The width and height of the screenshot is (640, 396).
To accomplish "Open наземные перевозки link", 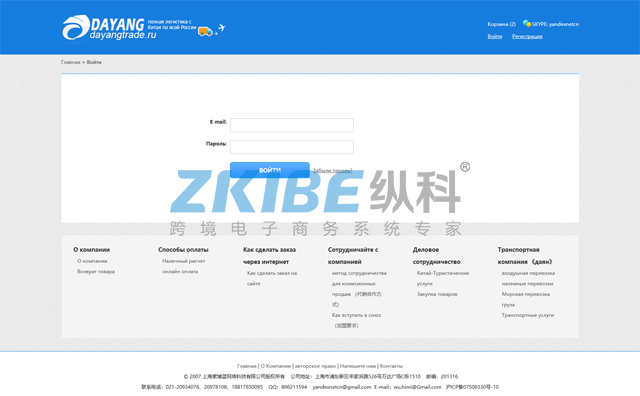I will (527, 283).
